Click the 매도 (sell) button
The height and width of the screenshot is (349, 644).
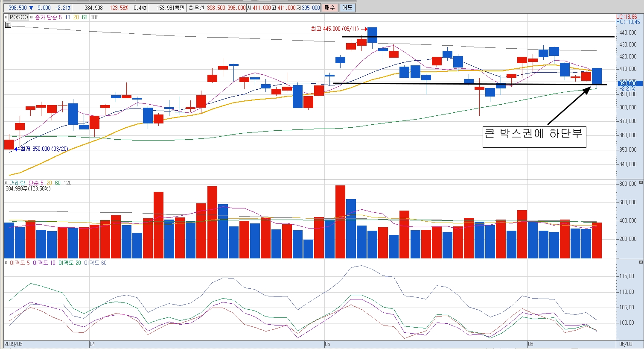click(x=347, y=8)
